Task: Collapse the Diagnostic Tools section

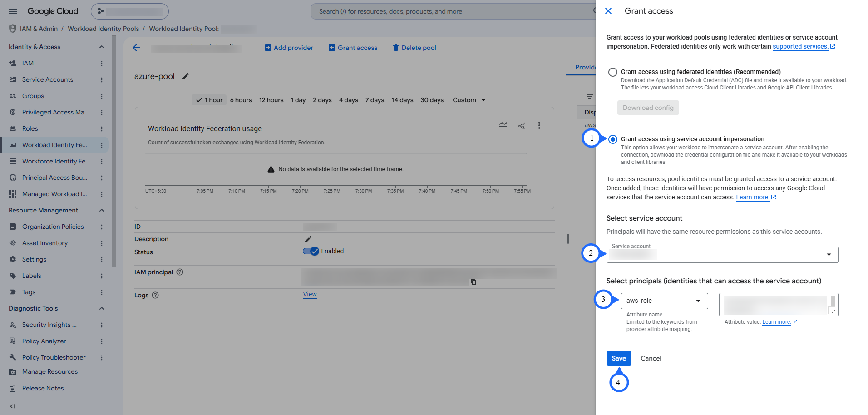Action: pyautogui.click(x=102, y=308)
